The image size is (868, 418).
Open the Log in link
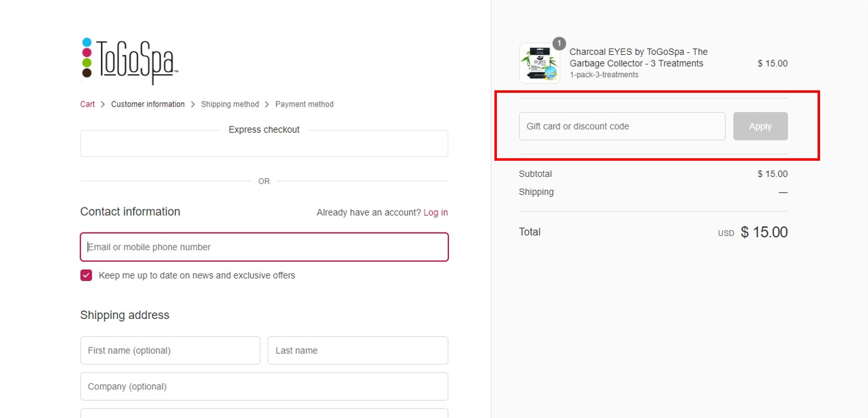click(435, 212)
